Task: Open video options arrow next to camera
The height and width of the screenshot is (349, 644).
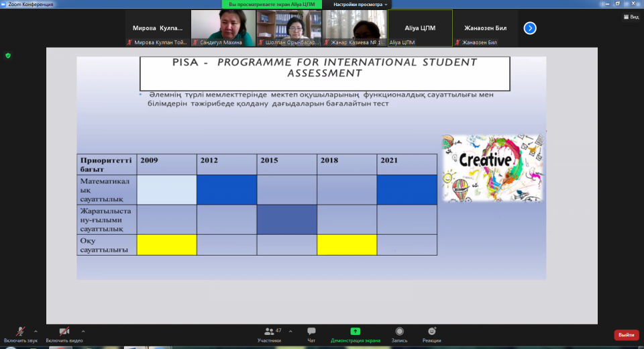Action: click(x=83, y=332)
